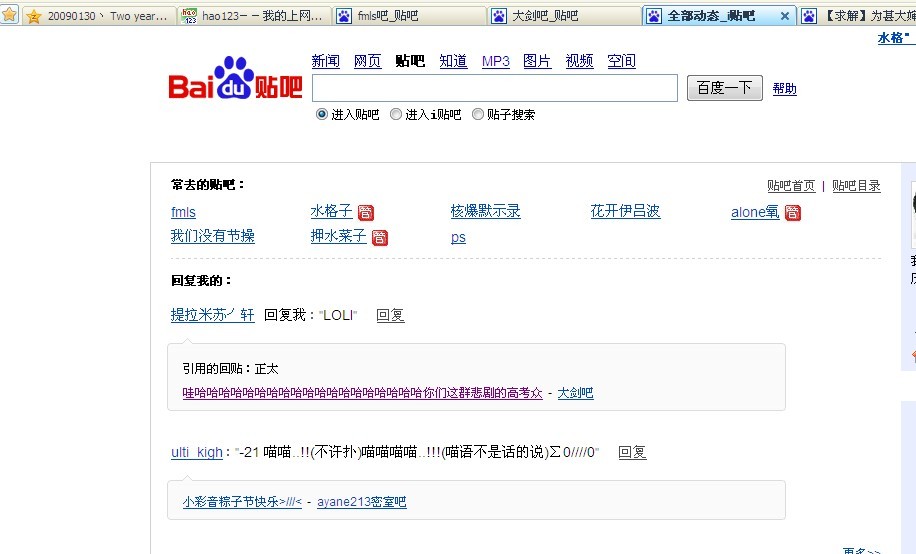This screenshot has width=916, height=554.
Task: Open the 视频 navigation link
Action: tap(580, 61)
